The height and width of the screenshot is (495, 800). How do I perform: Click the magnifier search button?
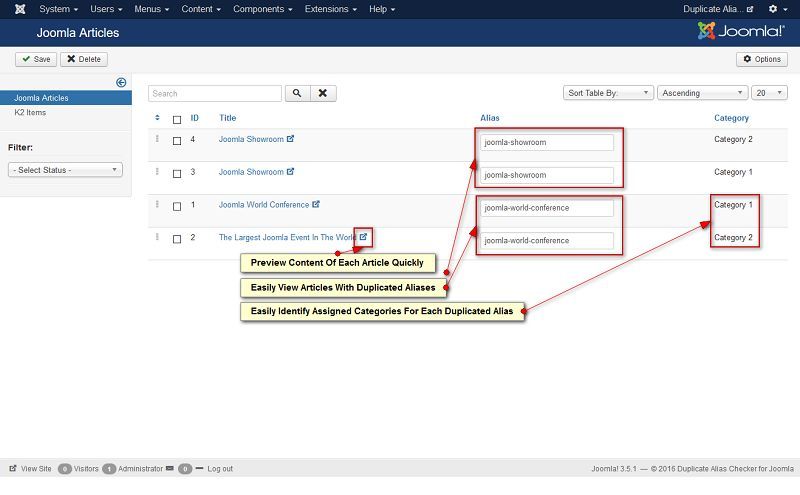coord(297,93)
